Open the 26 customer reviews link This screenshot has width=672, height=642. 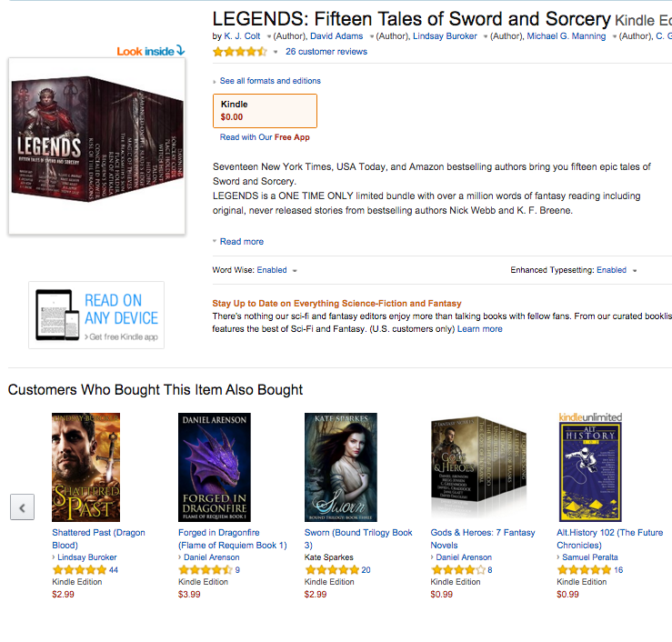click(326, 52)
